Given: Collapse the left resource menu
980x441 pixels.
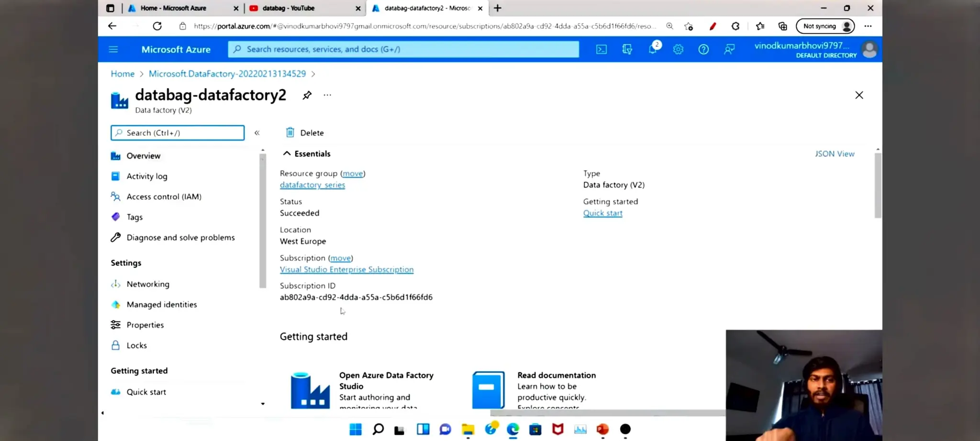Looking at the screenshot, I should [x=257, y=132].
